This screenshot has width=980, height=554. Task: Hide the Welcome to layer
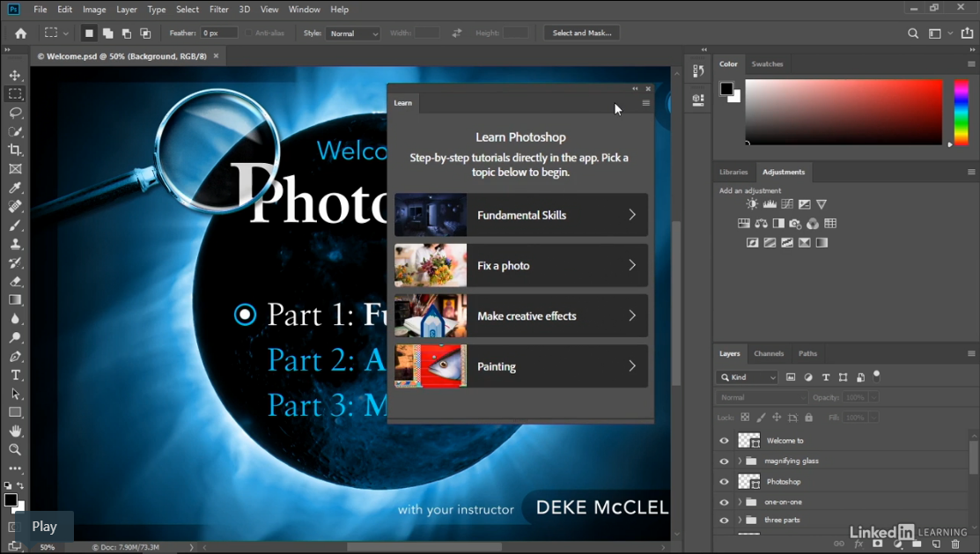725,441
